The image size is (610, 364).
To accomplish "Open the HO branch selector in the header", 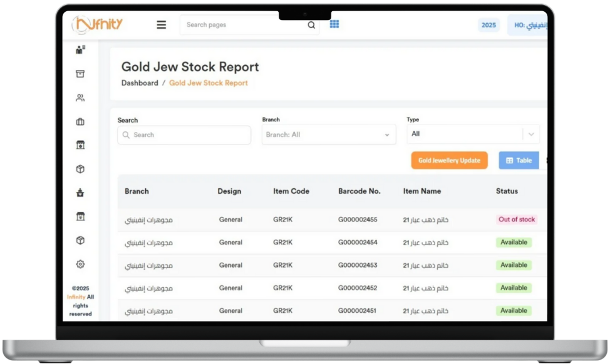I will coord(528,25).
